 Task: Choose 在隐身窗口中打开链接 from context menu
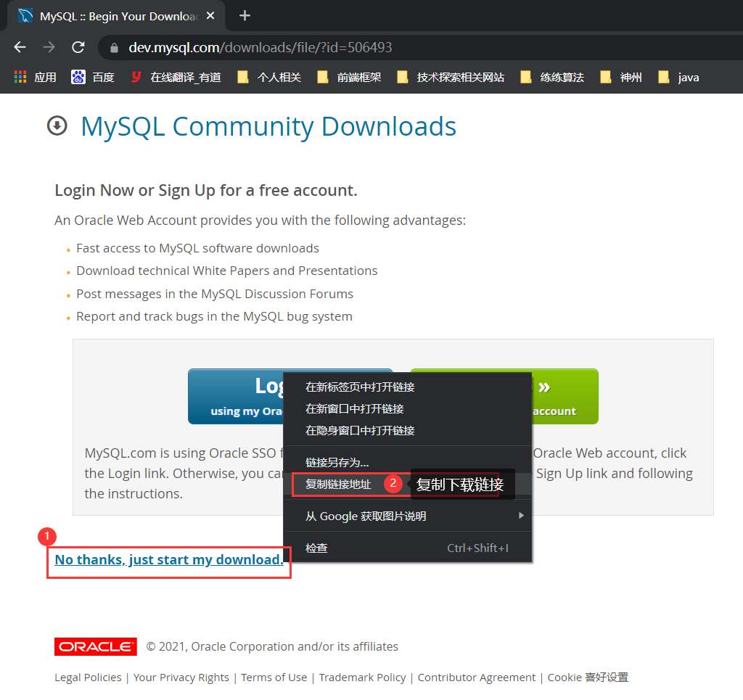coord(408,430)
